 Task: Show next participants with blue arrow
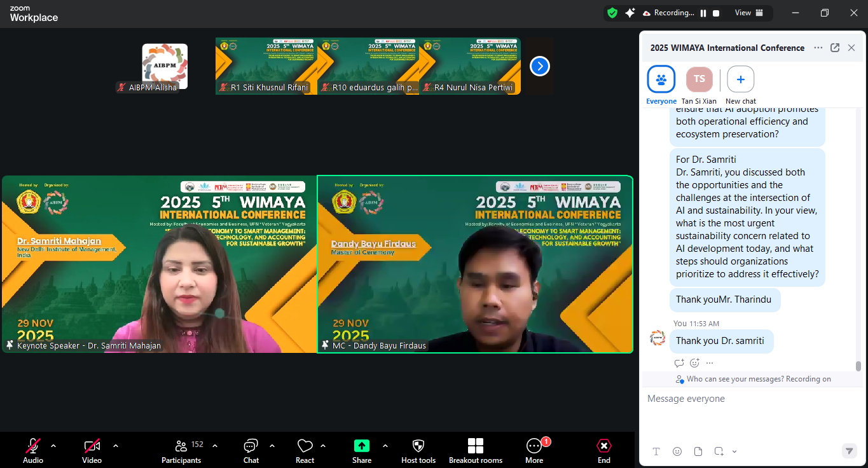pyautogui.click(x=539, y=66)
